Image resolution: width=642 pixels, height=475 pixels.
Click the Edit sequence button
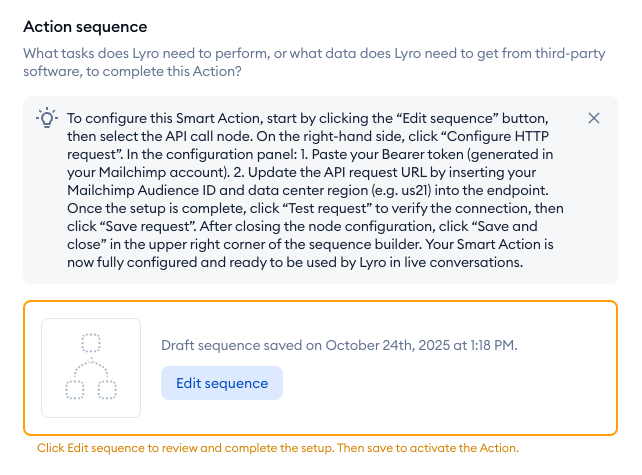pos(222,383)
